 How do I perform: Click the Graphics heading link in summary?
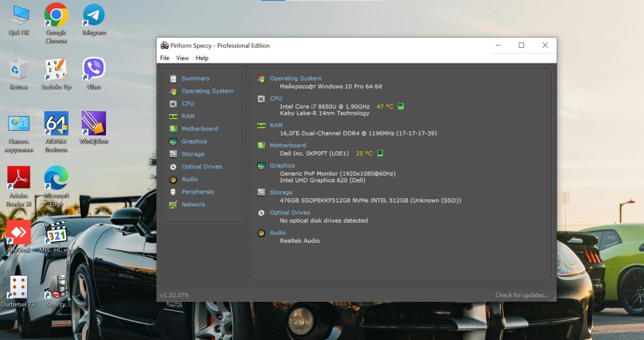tap(282, 166)
